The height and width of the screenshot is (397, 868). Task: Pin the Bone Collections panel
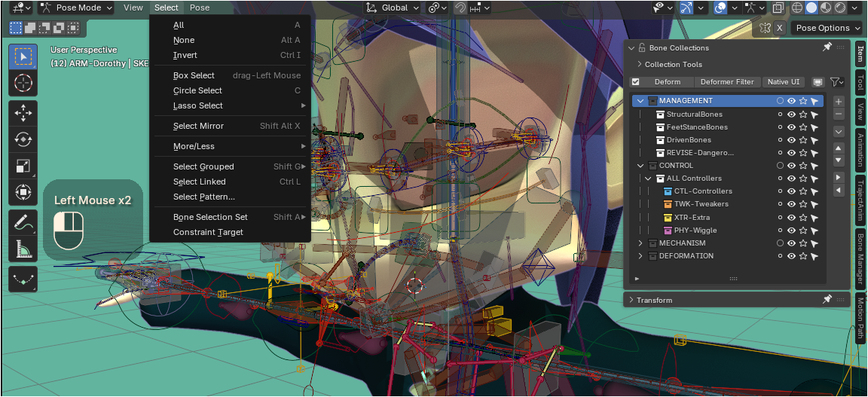click(827, 47)
